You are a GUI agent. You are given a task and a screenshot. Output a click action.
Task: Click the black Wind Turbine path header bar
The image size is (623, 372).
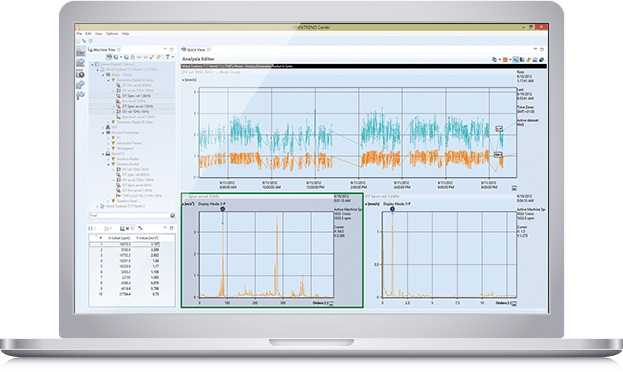coord(364,66)
